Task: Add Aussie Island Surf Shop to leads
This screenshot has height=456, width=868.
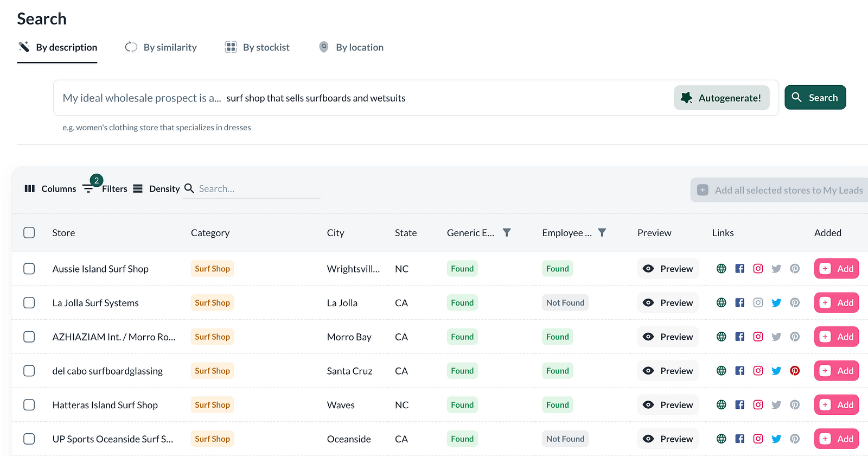Action: [836, 269]
